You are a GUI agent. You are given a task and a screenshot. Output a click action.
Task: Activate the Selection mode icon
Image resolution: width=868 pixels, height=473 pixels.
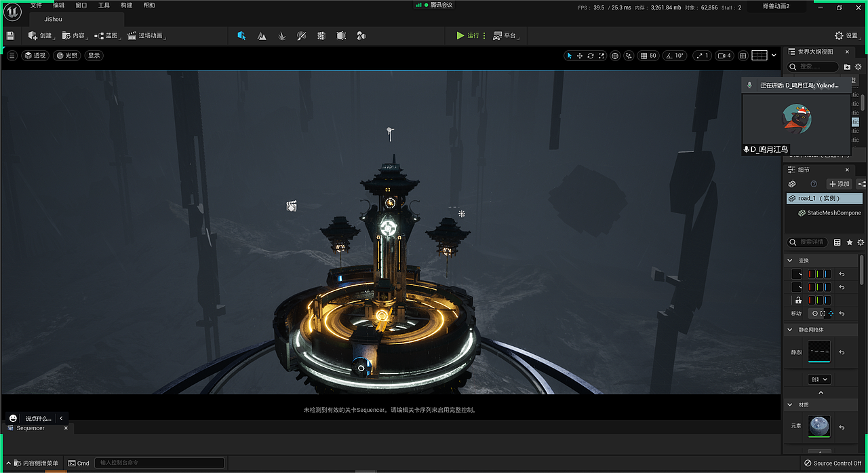(x=241, y=35)
